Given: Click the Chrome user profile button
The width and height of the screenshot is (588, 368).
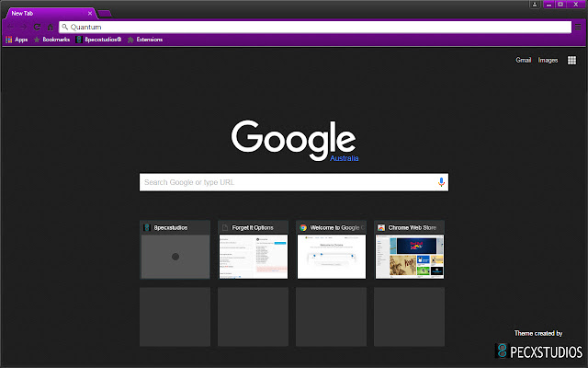Looking at the screenshot, I should click(535, 5).
